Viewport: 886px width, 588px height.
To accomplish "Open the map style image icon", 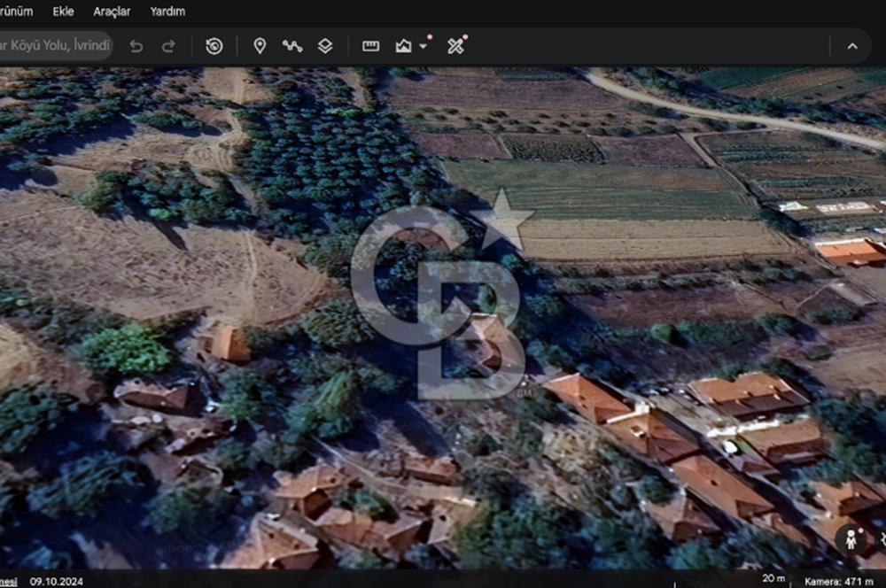I will click(403, 46).
